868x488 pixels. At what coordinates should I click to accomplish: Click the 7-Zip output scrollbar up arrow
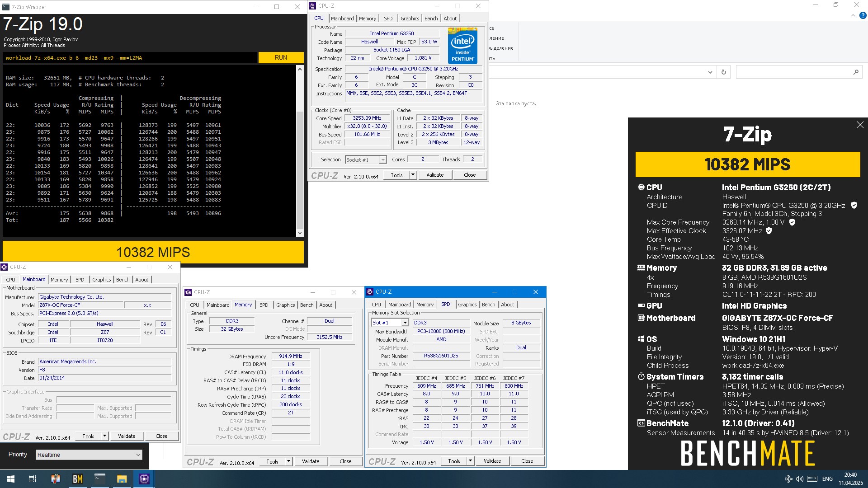300,69
